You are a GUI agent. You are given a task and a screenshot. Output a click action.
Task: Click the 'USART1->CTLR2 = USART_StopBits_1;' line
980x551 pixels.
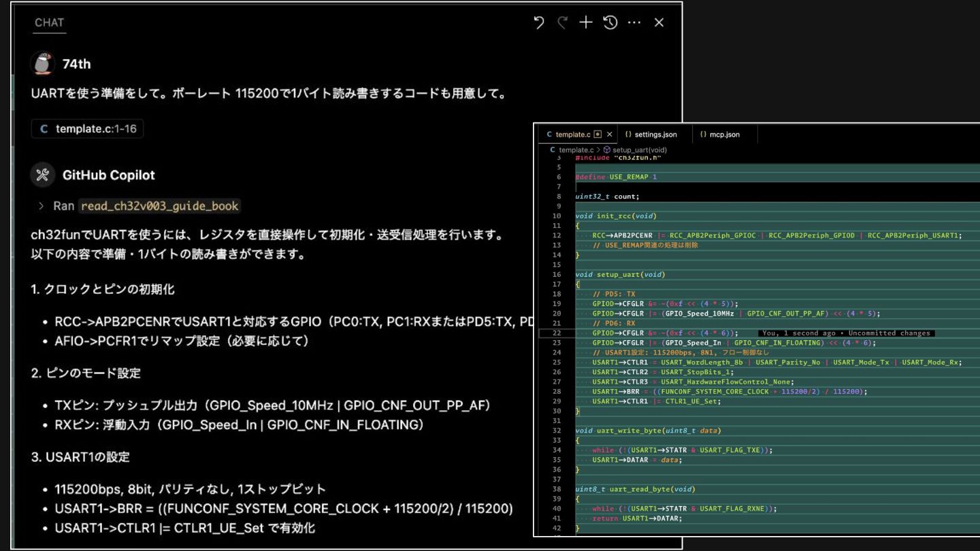click(662, 372)
